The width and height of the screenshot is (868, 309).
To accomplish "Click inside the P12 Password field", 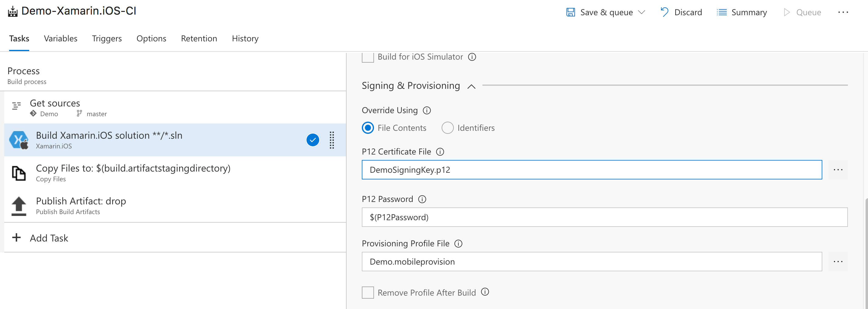I will tap(573, 217).
